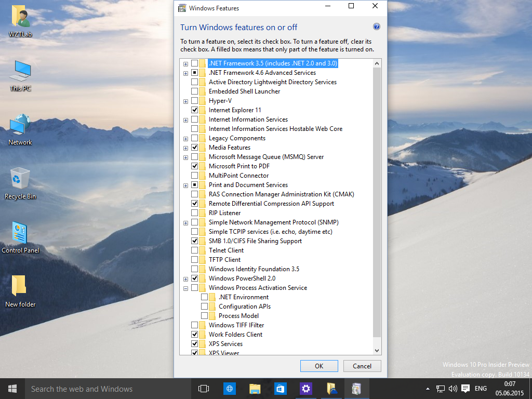532x399 pixels.
Task: Expand Print and Document Services
Action: coord(185,185)
